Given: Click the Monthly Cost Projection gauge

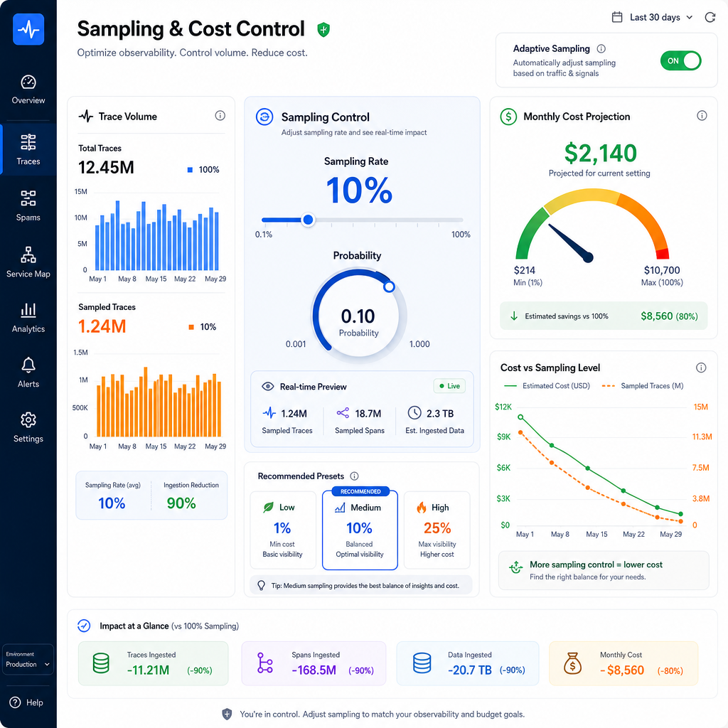Looking at the screenshot, I should pos(592,225).
